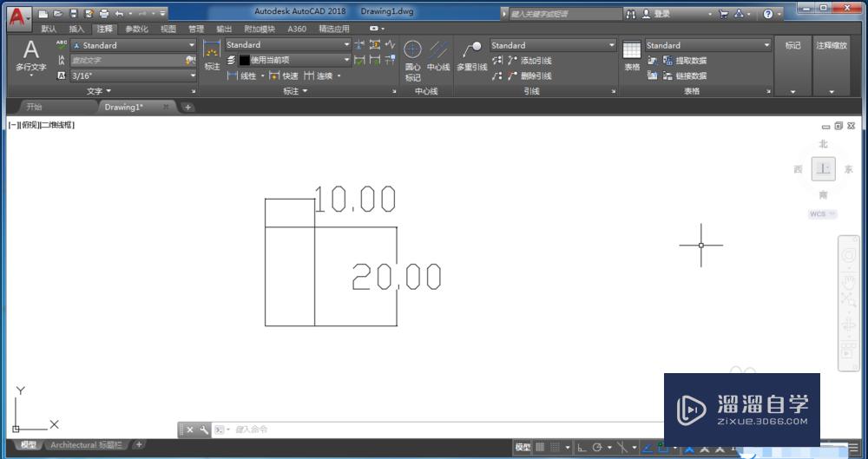Click the Autodesk App Store cart icon
This screenshot has height=459, width=868.
724,14
